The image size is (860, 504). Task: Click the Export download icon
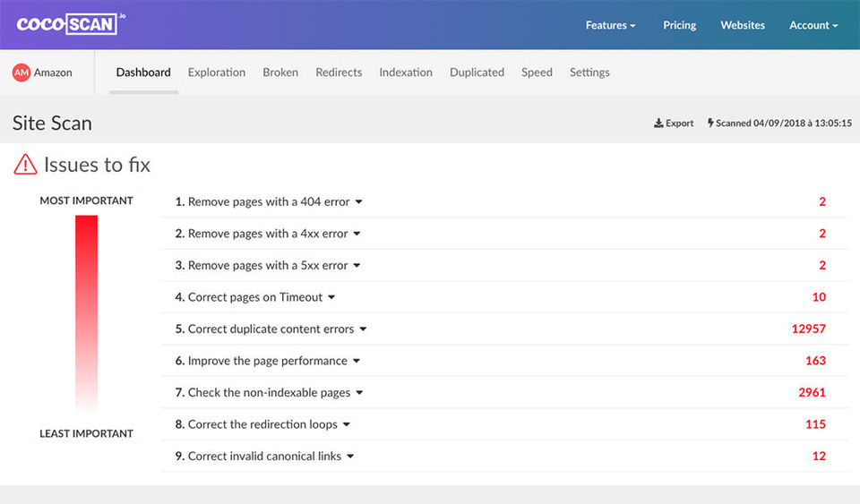(x=658, y=124)
